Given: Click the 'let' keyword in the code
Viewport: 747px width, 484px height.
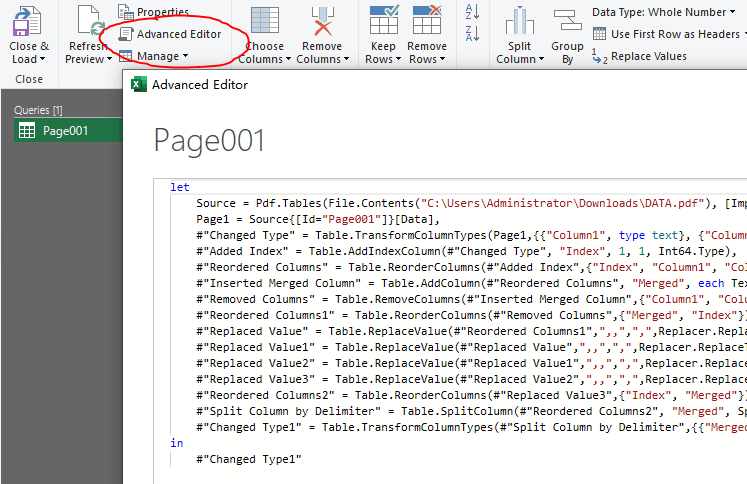Looking at the screenshot, I should (x=180, y=187).
